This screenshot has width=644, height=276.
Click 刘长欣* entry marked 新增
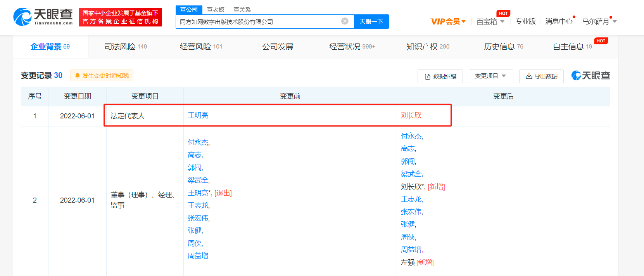coord(413,187)
